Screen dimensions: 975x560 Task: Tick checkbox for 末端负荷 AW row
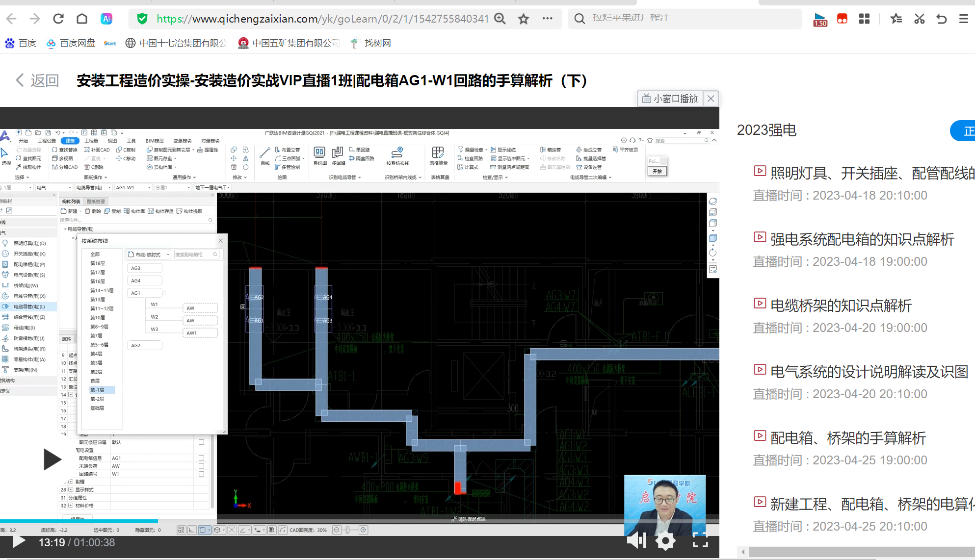201,466
